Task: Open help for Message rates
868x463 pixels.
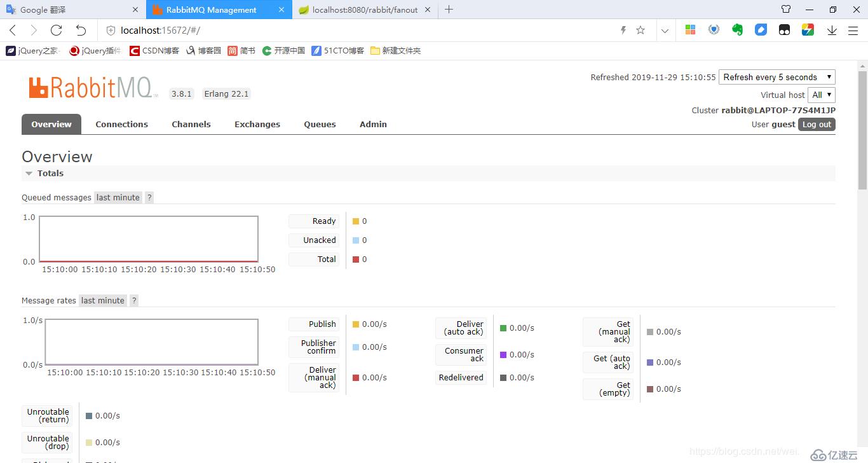Action: coord(134,301)
